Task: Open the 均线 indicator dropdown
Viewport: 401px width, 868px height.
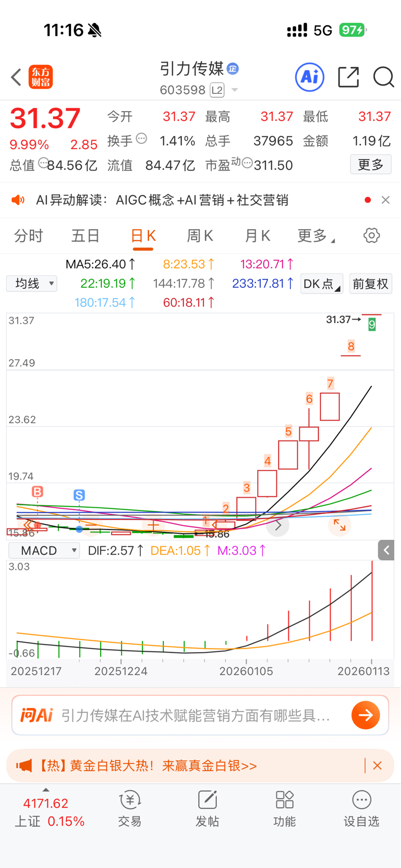Action: coord(32,284)
